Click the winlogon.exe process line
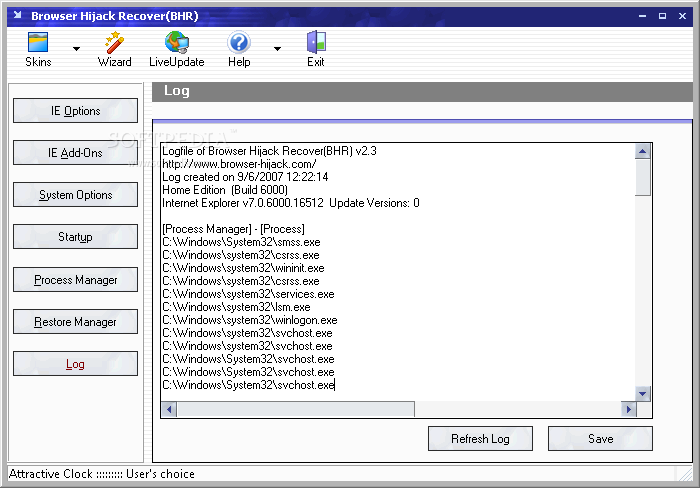Image resolution: width=700 pixels, height=488 pixels. [250, 320]
